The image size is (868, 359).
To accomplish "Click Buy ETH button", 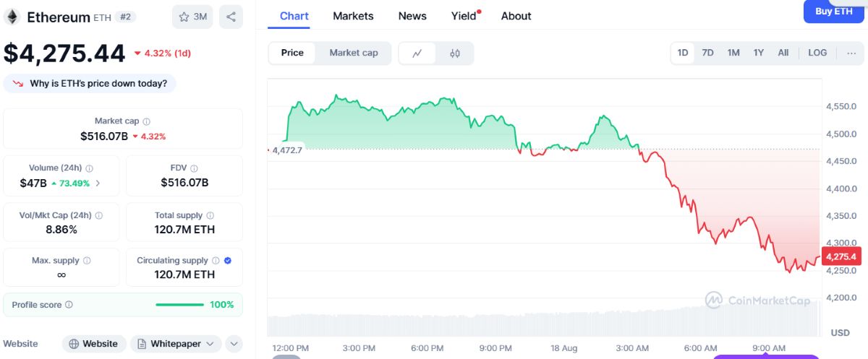I will point(834,12).
